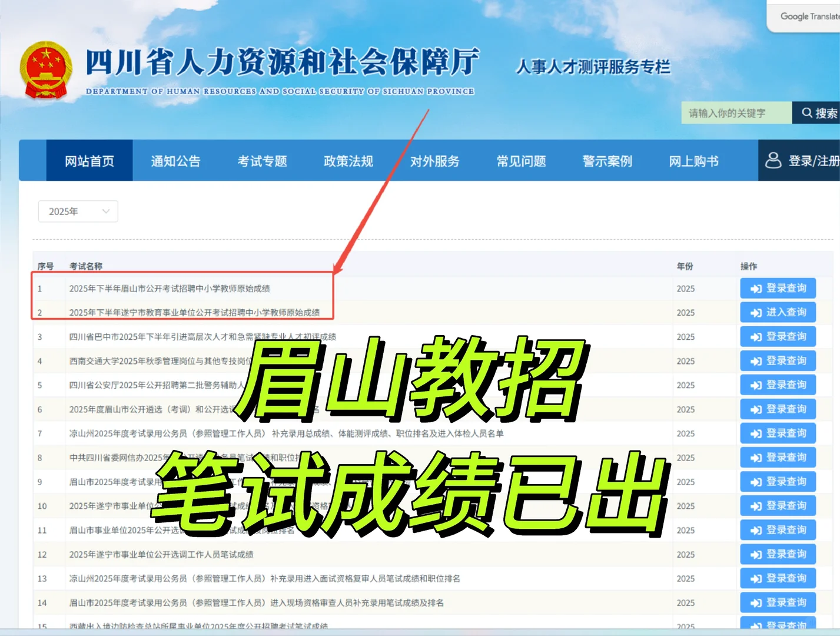Open the 考试专题 menu
840x636 pixels.
[262, 161]
